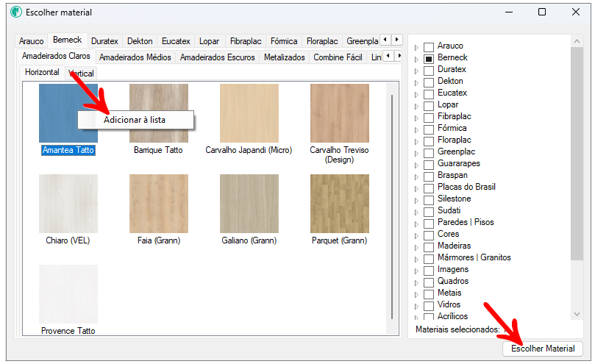Tick the Duratex checkbox

coord(429,71)
